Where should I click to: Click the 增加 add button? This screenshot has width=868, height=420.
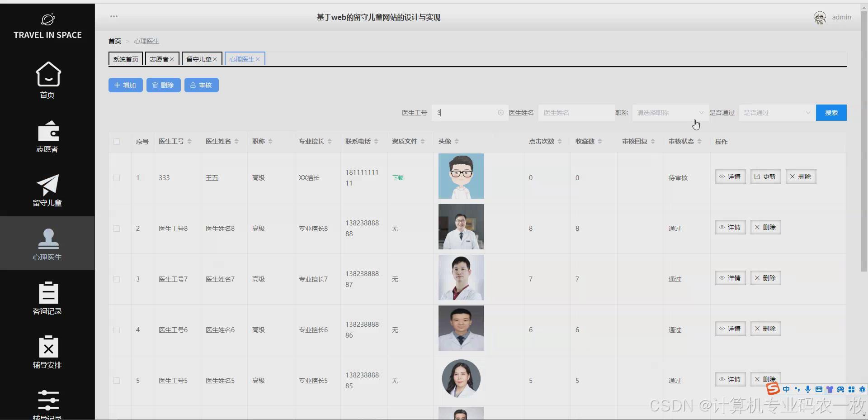coord(126,85)
